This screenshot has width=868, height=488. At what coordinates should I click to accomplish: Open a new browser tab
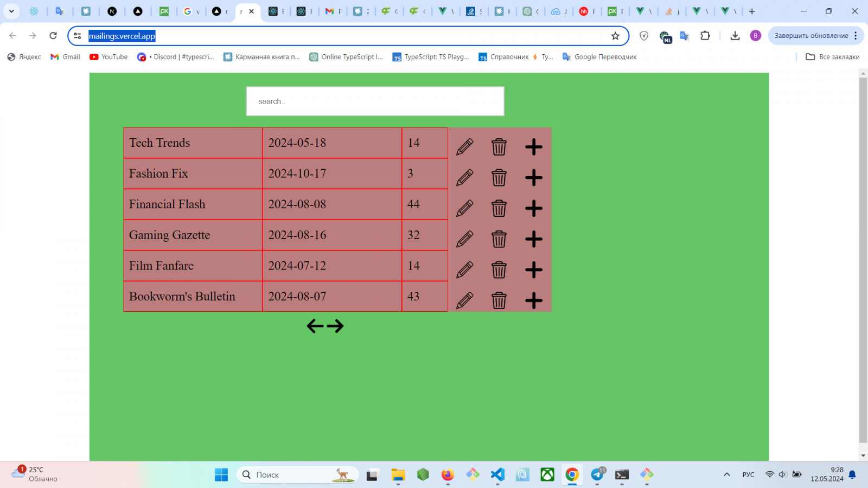point(752,11)
